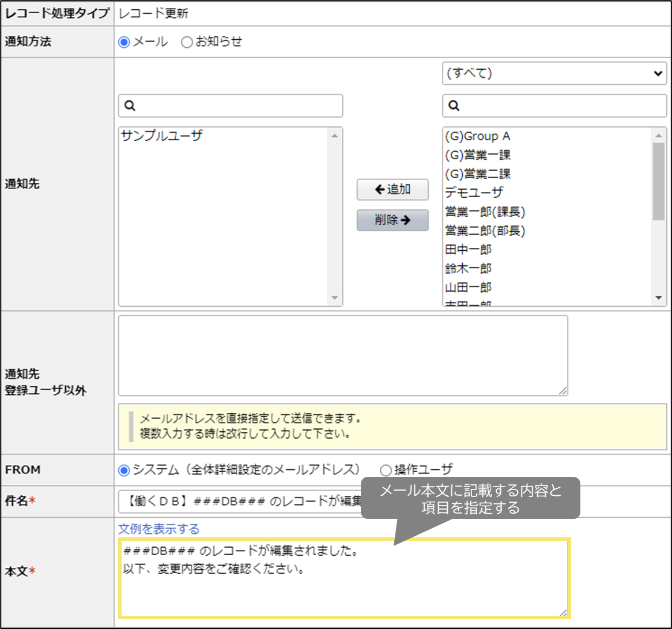
Task: Click the down arrow of the user list scrollbar
Action: click(x=658, y=297)
